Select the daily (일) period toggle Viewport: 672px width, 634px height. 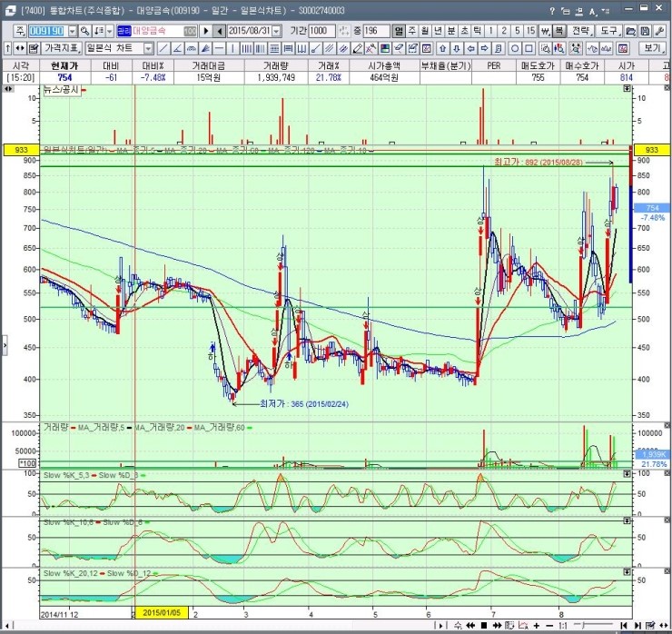(x=399, y=31)
